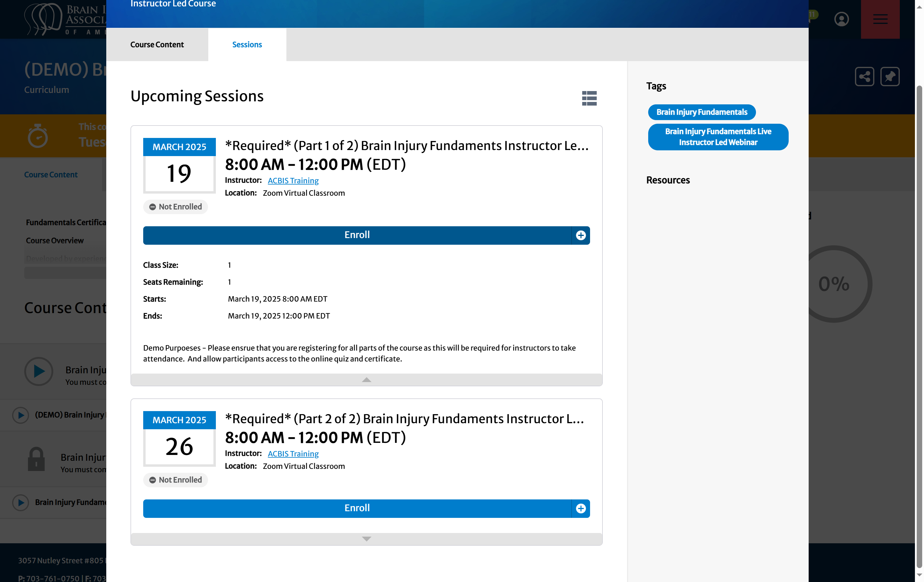Click plus icon on March 19 Enroll button

pos(581,235)
